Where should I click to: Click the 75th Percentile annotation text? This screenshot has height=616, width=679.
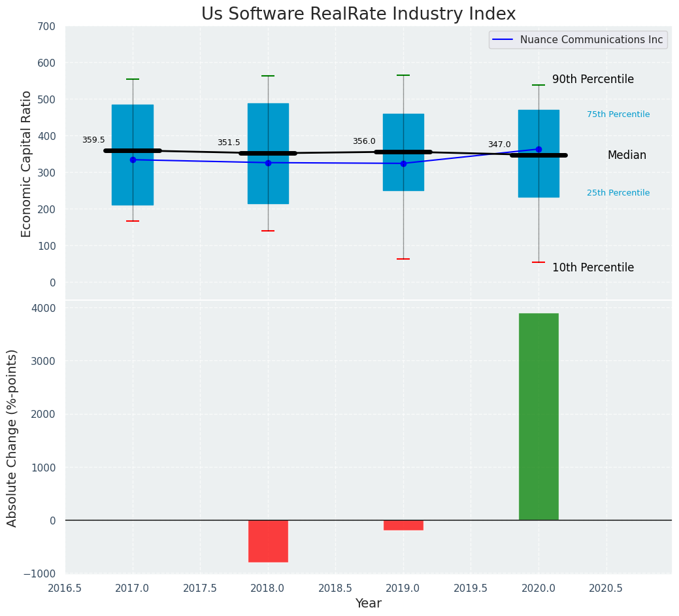(x=618, y=114)
